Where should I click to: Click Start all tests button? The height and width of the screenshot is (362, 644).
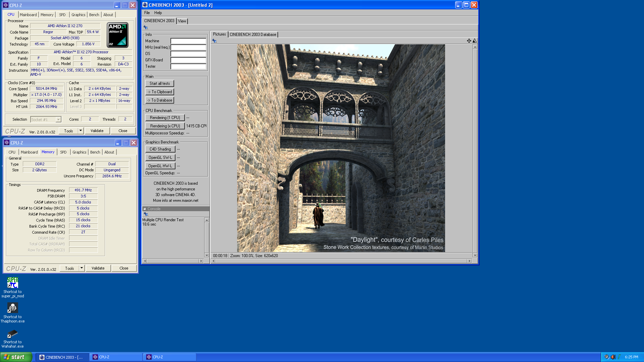tap(160, 83)
